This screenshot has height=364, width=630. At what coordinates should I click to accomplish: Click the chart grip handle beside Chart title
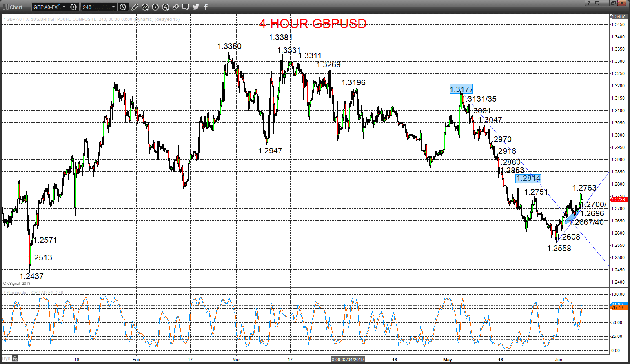click(x=5, y=7)
